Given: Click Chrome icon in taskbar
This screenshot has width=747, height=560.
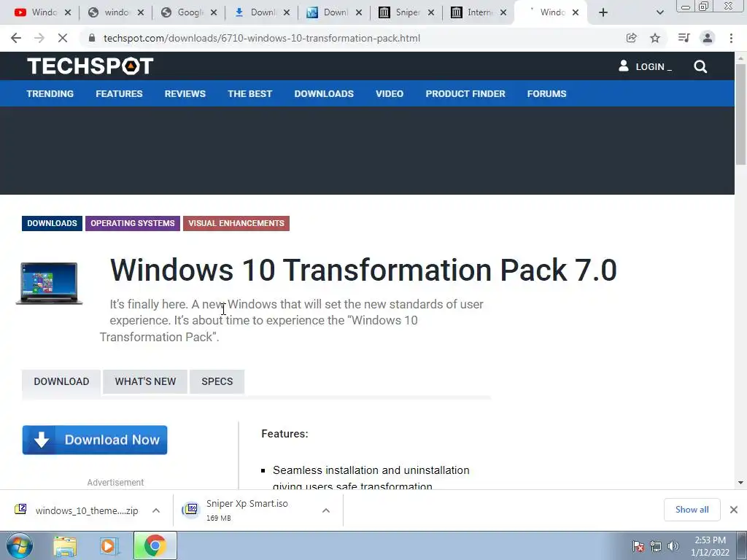Looking at the screenshot, I should pos(155,545).
